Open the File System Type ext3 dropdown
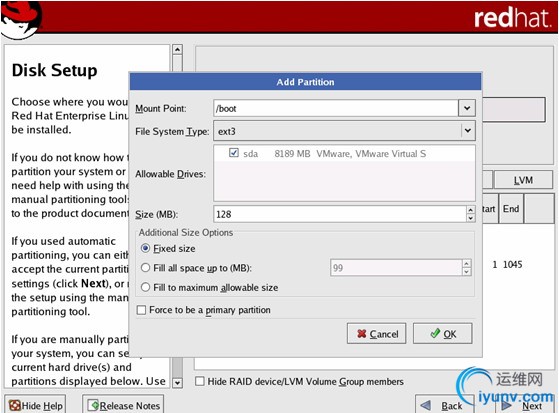This screenshot has width=559, height=413. [x=344, y=131]
